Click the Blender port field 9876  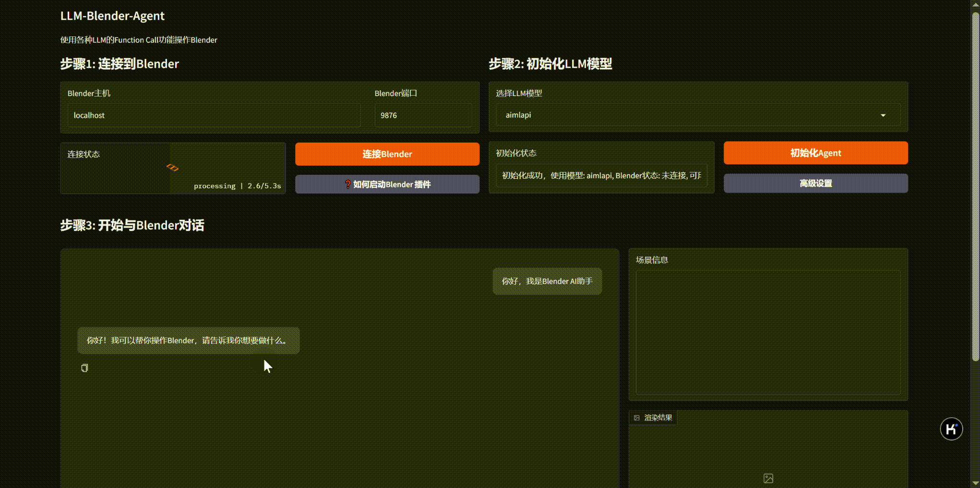pyautogui.click(x=423, y=115)
